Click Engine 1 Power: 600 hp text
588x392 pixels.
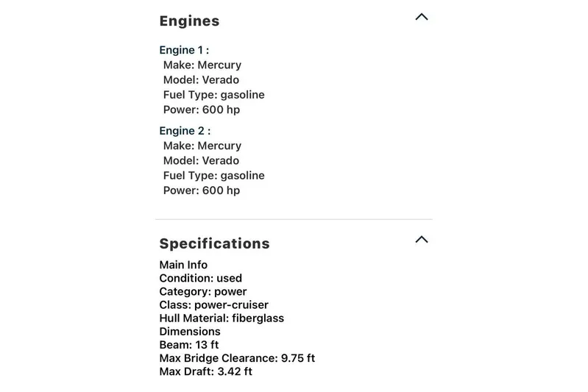(202, 110)
